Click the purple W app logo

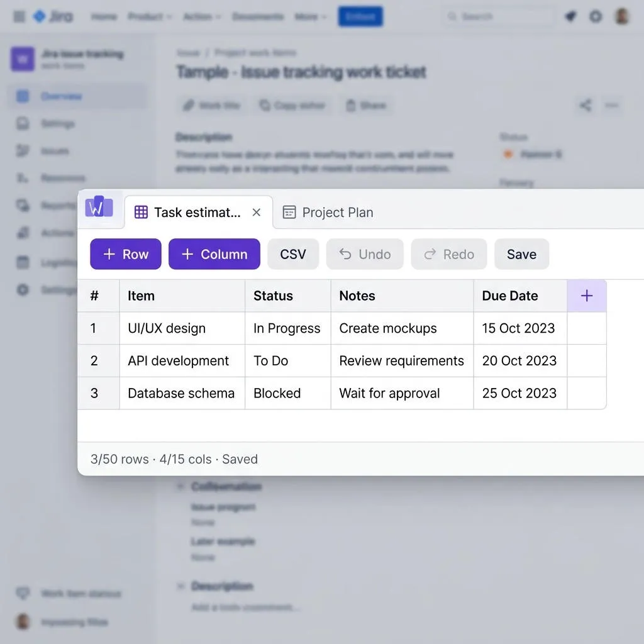click(99, 207)
